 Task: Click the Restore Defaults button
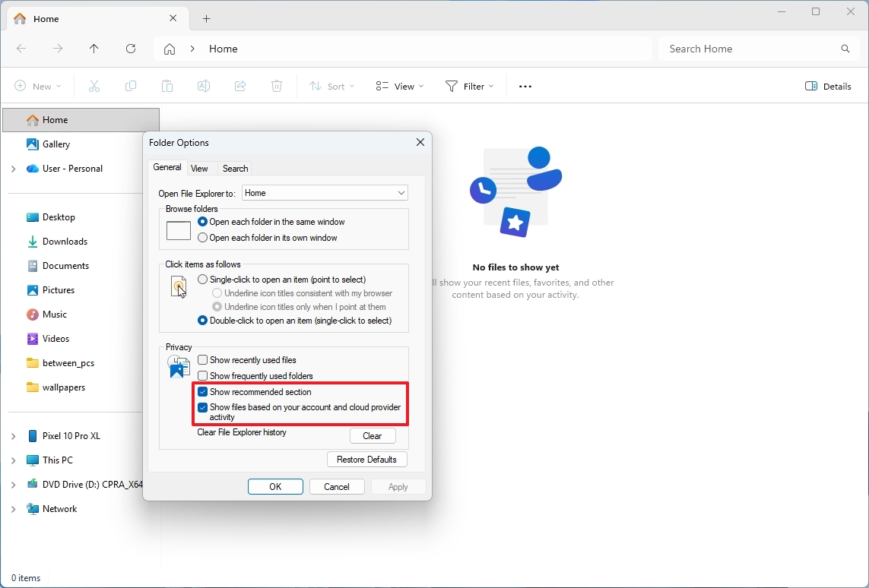point(366,459)
